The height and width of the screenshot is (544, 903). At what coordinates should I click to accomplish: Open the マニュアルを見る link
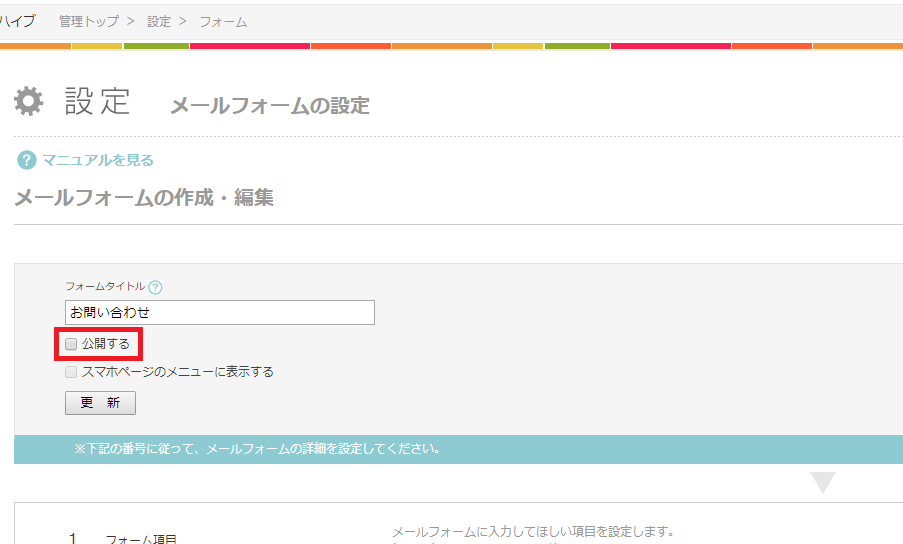click(98, 160)
